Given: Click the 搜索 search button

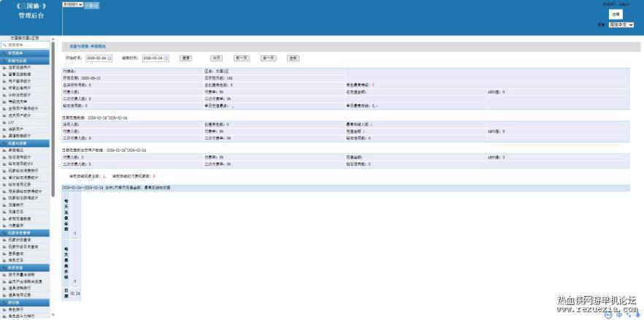Looking at the screenshot, I should [186, 58].
